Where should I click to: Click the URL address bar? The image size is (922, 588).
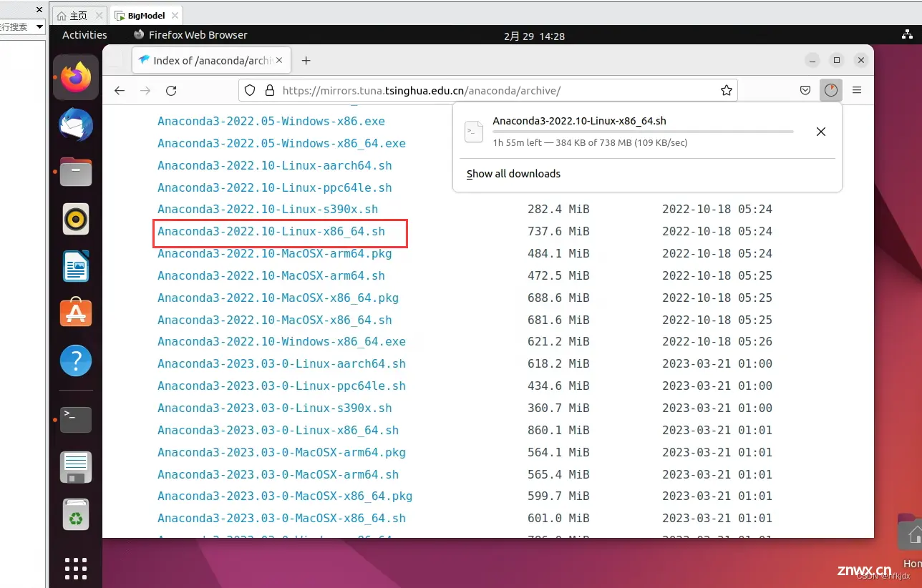487,91
